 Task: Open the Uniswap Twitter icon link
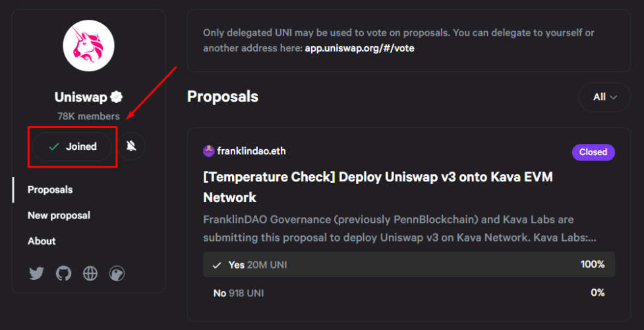click(36, 273)
